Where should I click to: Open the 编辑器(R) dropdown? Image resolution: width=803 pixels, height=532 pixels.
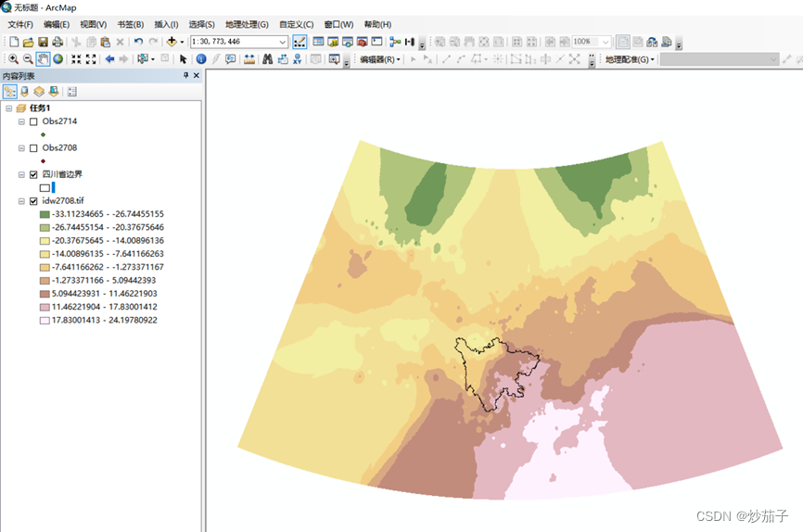(x=379, y=59)
